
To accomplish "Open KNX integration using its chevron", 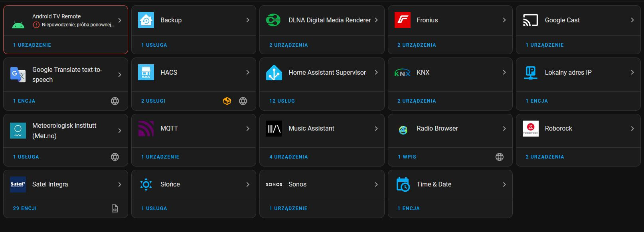I will click(x=504, y=72).
